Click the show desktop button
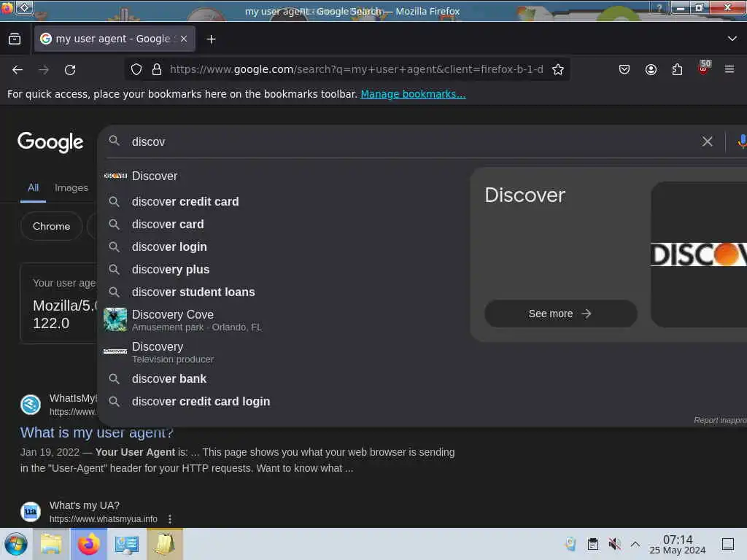 [728, 543]
